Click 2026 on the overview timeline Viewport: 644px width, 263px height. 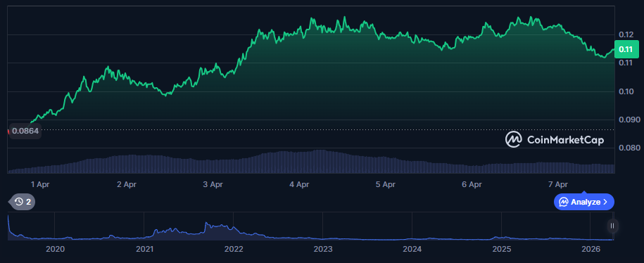coord(591,249)
